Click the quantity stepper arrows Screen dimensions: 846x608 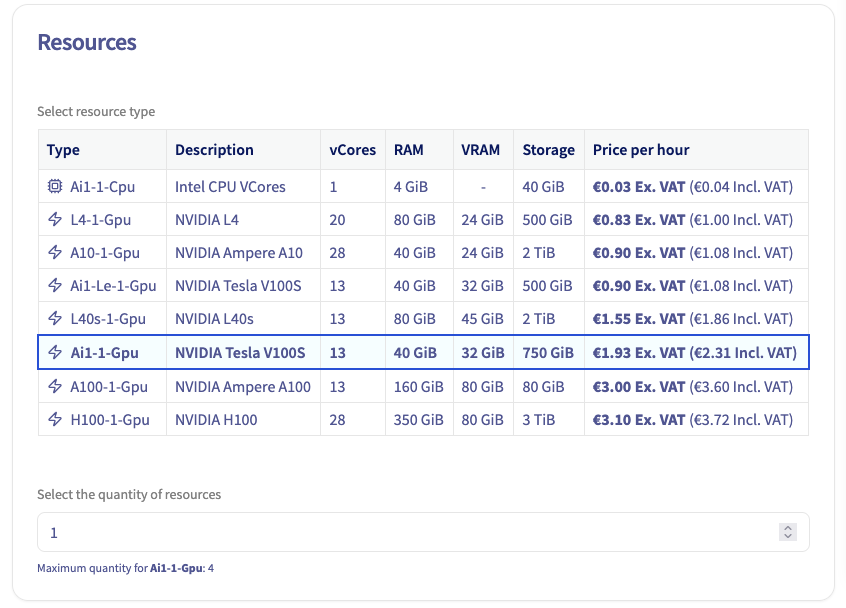pos(788,533)
